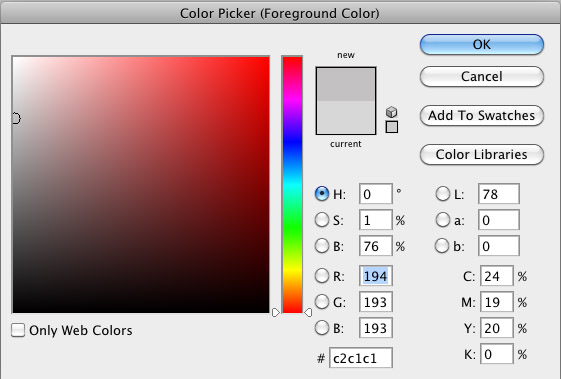Select the Lab a channel radio button

pos(443,220)
